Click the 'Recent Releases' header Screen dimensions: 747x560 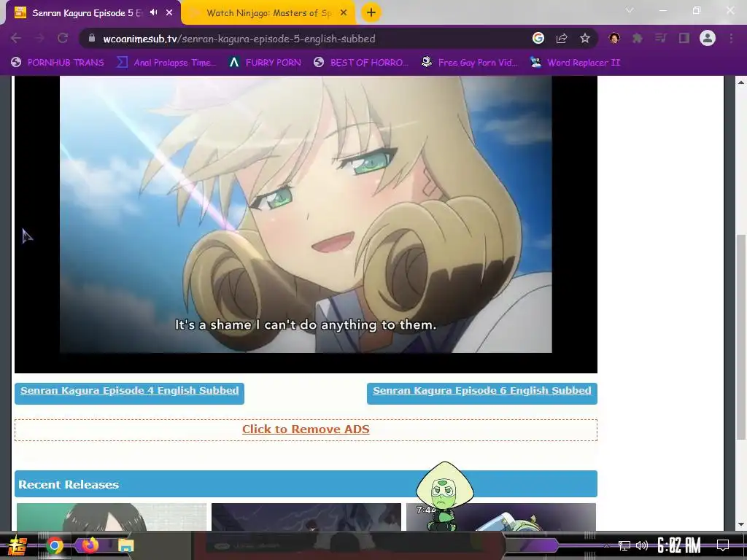pos(306,484)
